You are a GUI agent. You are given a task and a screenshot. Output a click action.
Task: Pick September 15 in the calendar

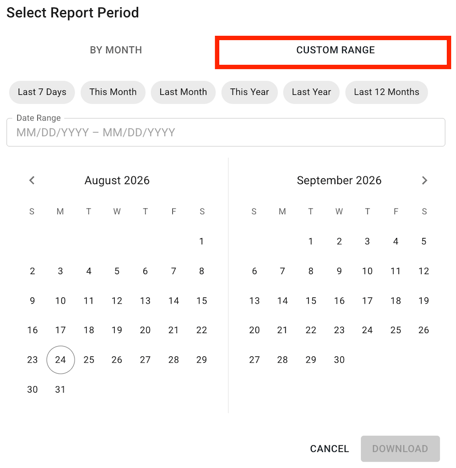pyautogui.click(x=311, y=301)
